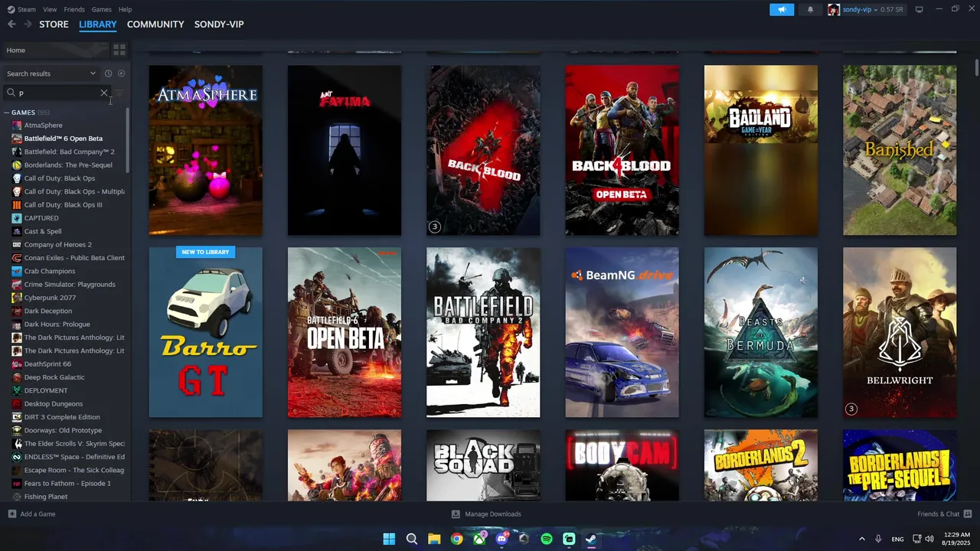Add a Game link
The height and width of the screenshot is (551, 980).
click(38, 514)
